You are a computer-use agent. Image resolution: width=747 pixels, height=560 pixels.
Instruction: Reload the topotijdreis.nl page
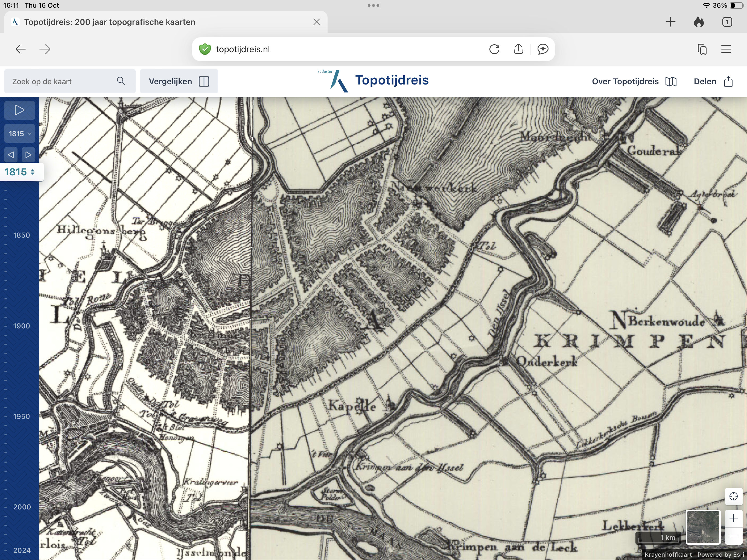(494, 49)
